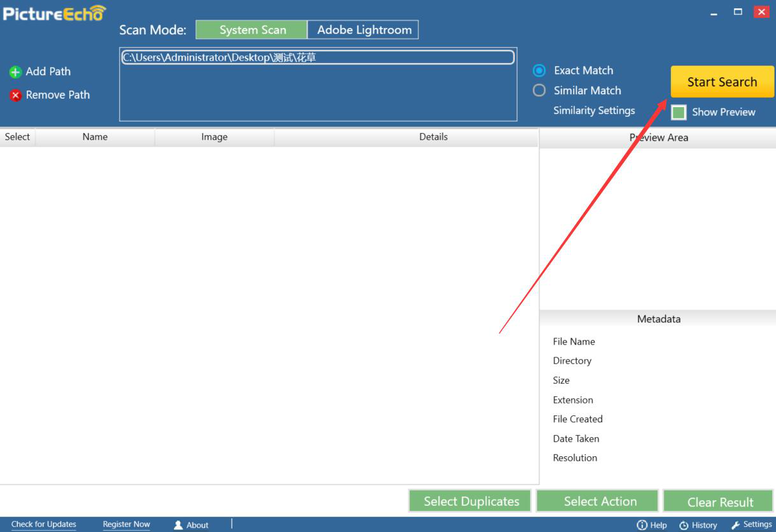Click the Details column header

coord(406,137)
